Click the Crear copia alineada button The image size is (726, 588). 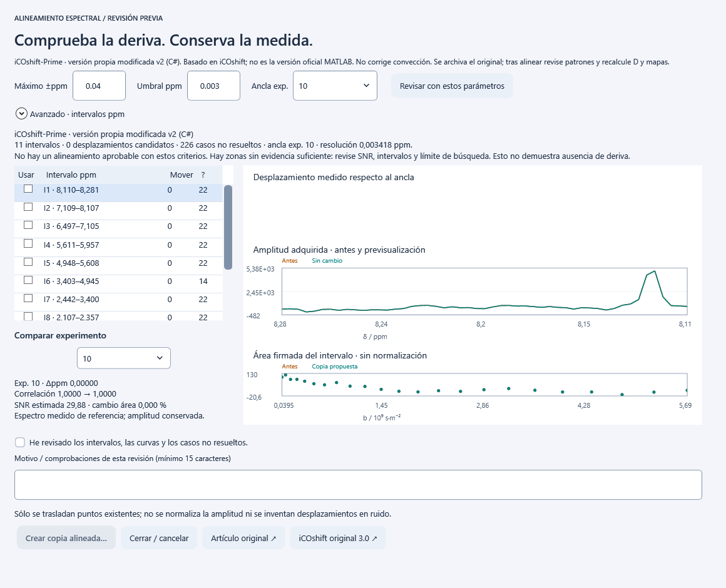66,537
